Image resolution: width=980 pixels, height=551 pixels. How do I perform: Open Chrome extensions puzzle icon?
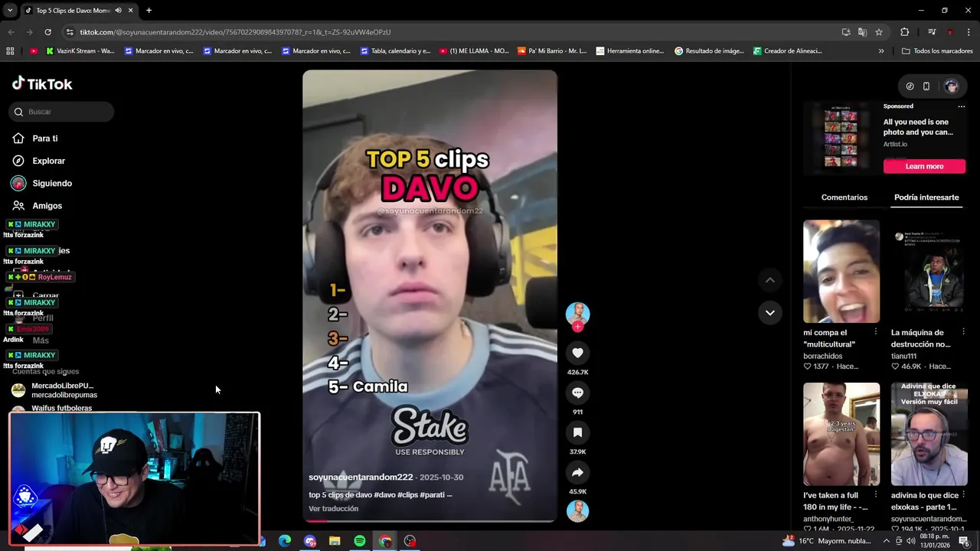(905, 32)
